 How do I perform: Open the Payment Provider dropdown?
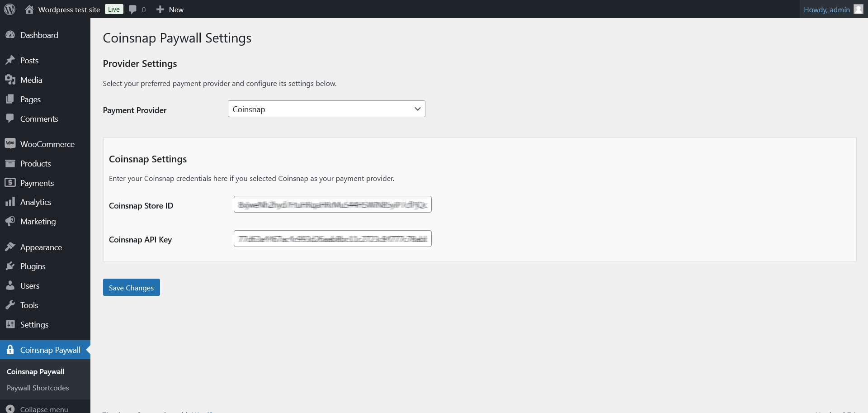pyautogui.click(x=326, y=109)
